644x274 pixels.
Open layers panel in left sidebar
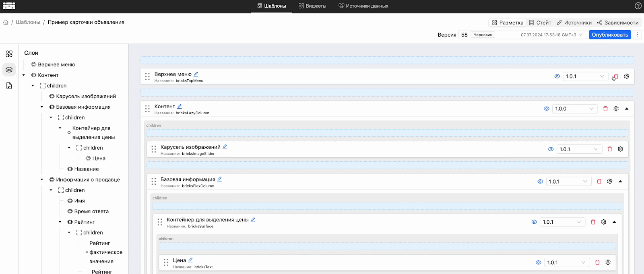9,70
